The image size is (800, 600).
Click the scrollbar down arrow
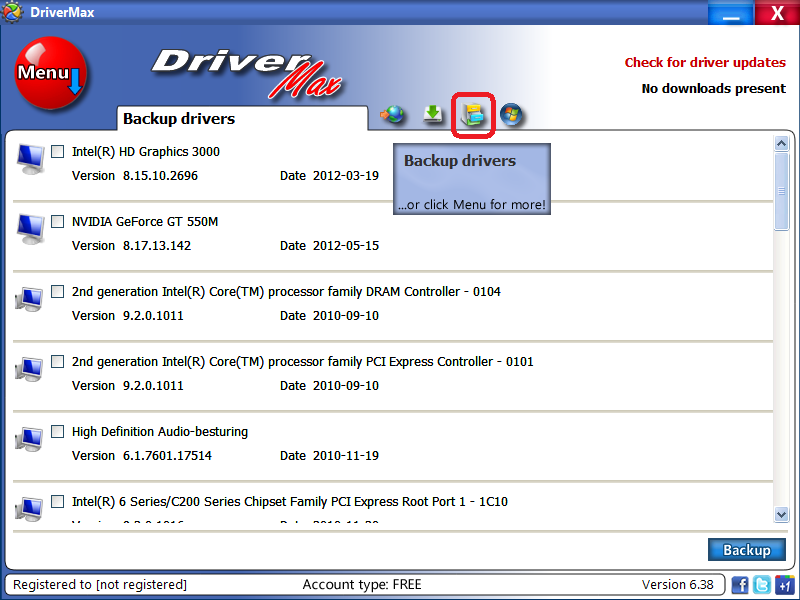click(782, 515)
